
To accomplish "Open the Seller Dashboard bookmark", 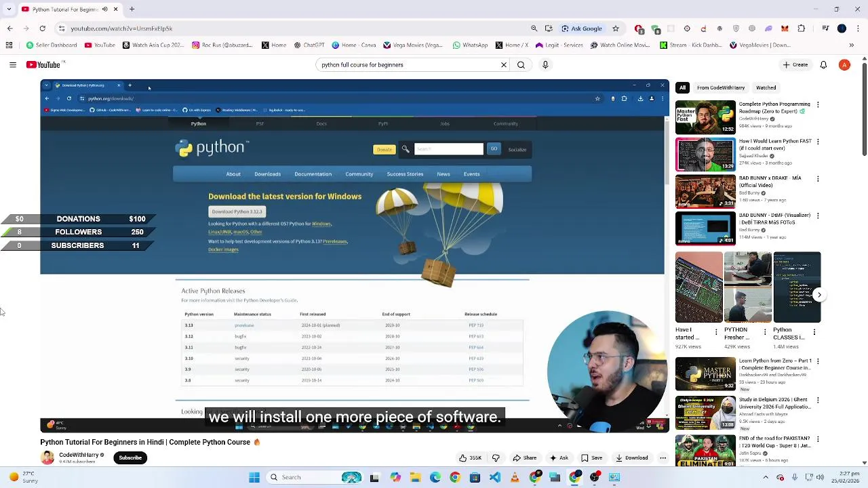I will [x=51, y=45].
